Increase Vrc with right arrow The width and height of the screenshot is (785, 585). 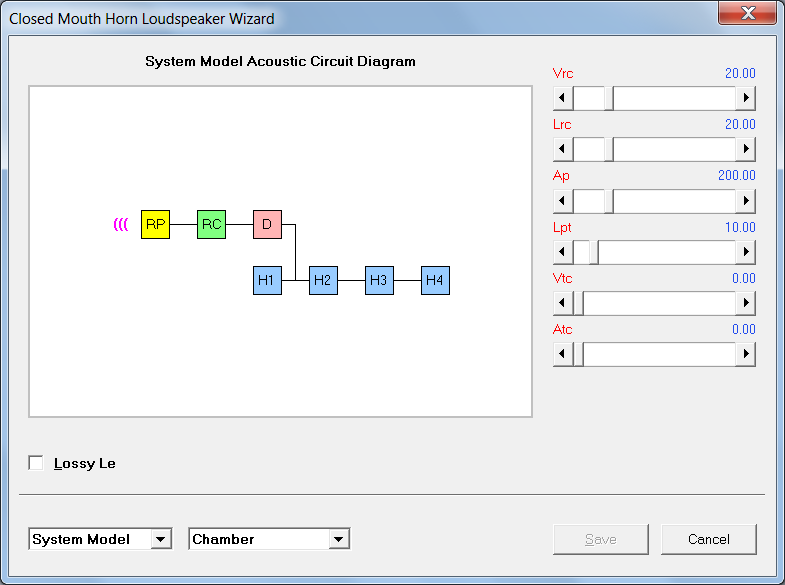tap(745, 98)
